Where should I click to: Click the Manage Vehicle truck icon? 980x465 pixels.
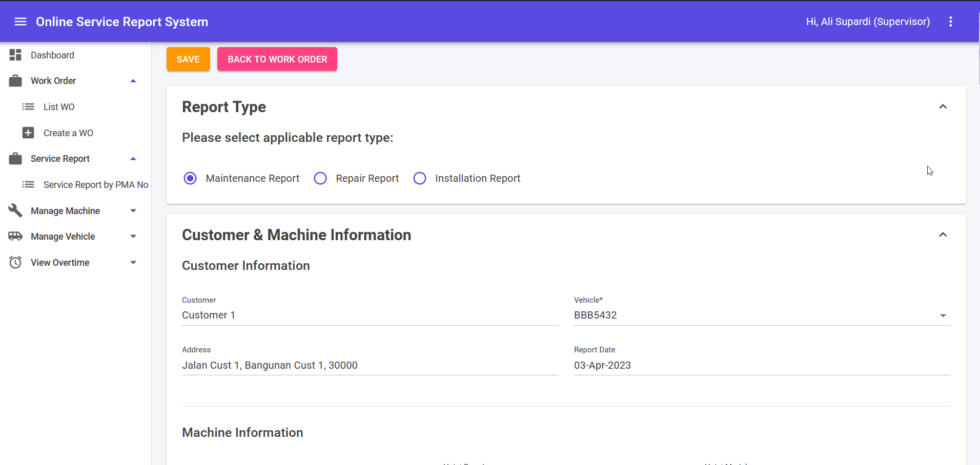tap(15, 236)
